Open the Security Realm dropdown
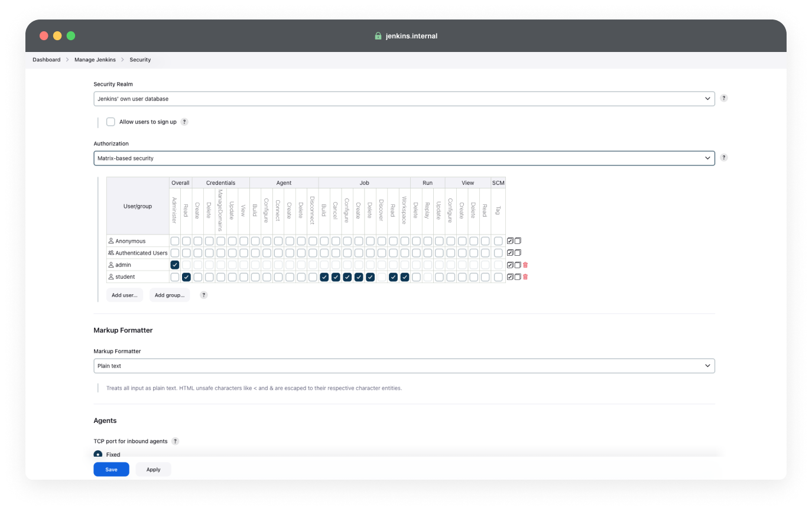 click(404, 99)
